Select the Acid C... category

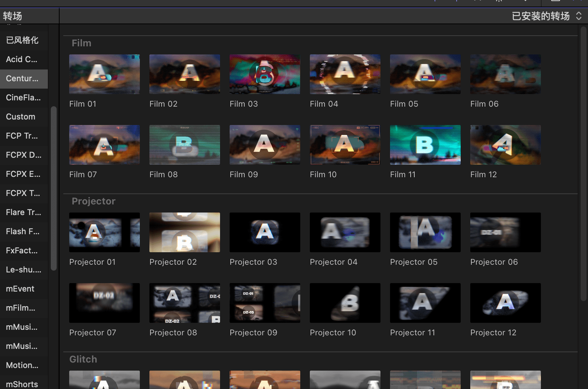coord(24,60)
